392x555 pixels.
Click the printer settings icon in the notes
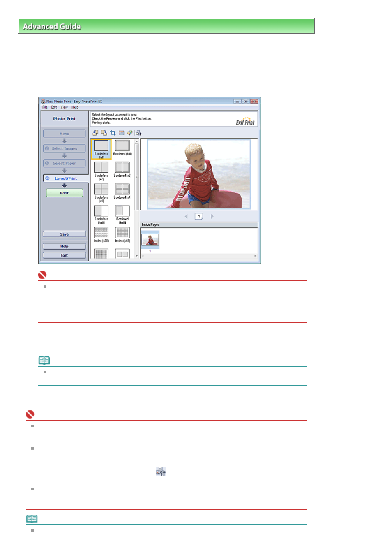pyautogui.click(x=161, y=472)
